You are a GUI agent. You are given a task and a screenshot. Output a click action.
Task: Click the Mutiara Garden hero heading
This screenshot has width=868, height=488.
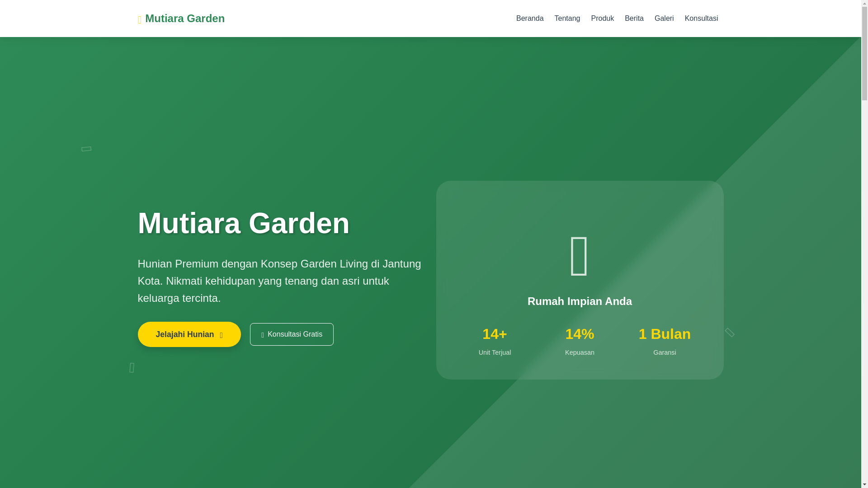pyautogui.click(x=244, y=223)
